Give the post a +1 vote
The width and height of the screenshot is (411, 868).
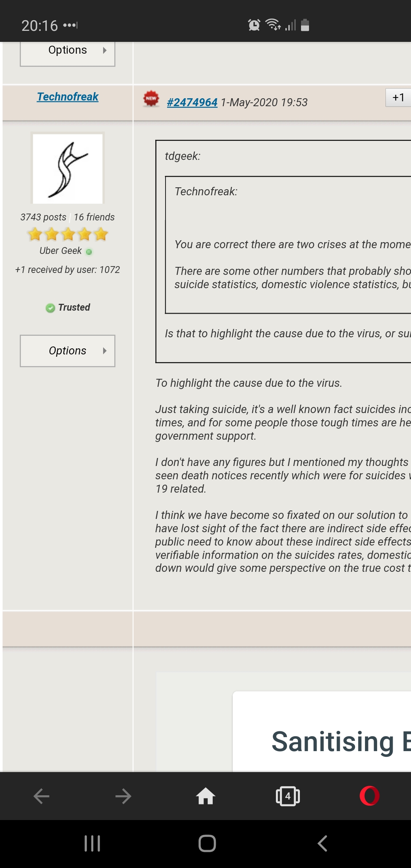click(398, 98)
